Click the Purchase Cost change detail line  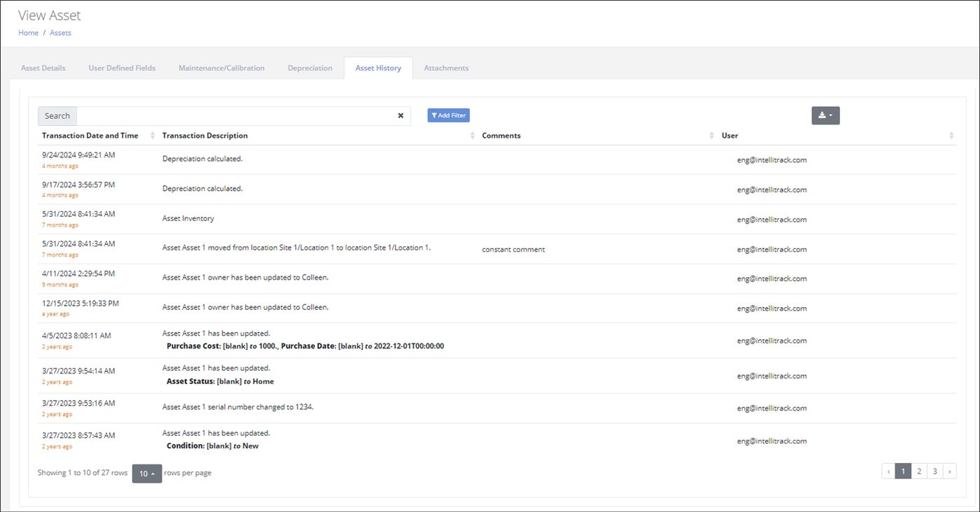305,346
